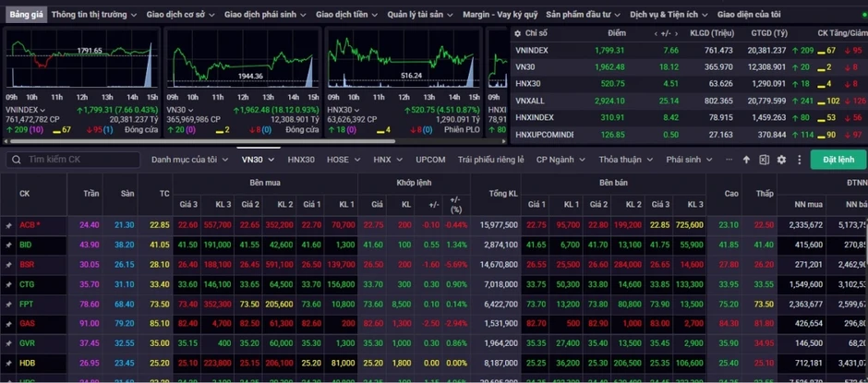
Task: Switch to the HNX30 tab
Action: coord(301,160)
